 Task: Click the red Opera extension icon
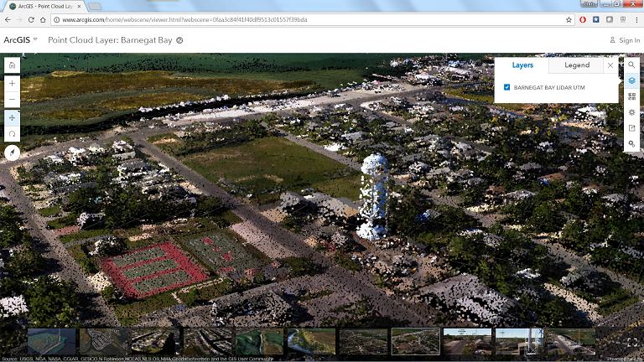[x=583, y=20]
